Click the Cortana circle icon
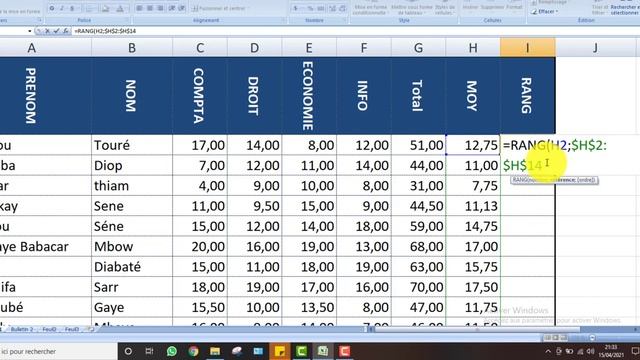640x360 pixels. (128, 351)
